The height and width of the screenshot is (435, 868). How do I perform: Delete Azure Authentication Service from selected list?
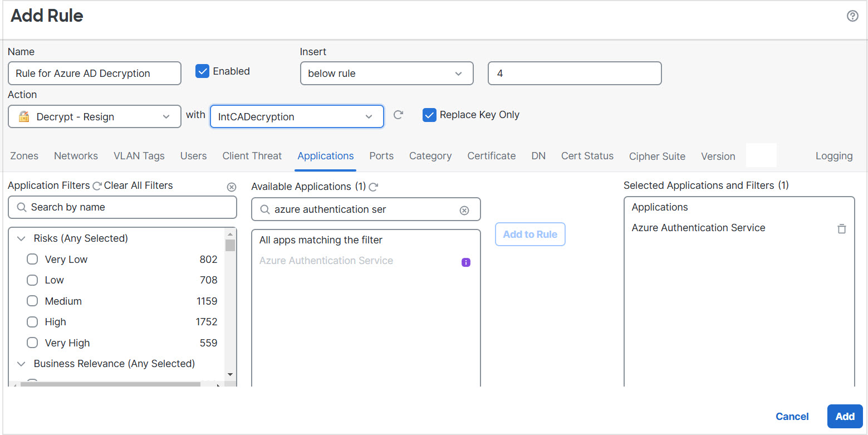(x=841, y=228)
